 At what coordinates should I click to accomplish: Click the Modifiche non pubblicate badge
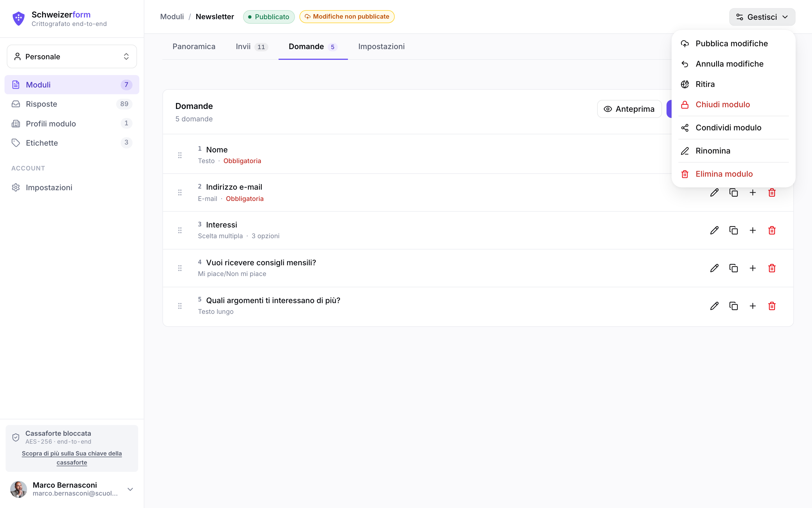click(347, 17)
